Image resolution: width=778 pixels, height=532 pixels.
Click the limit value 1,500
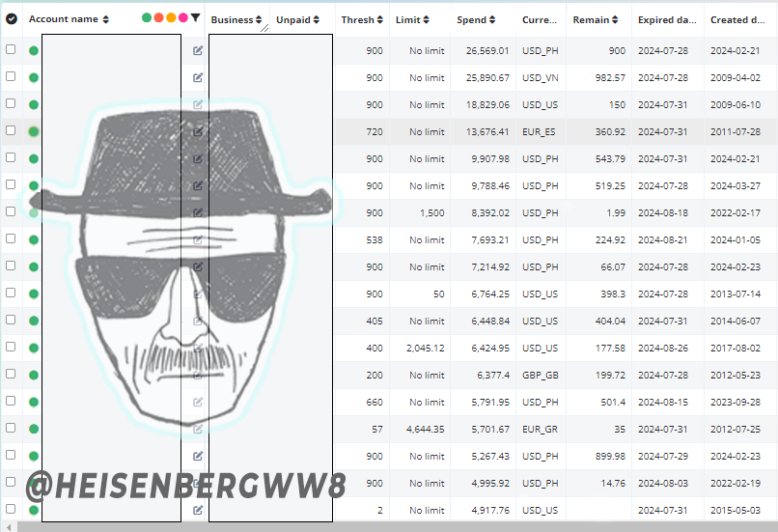(x=432, y=213)
